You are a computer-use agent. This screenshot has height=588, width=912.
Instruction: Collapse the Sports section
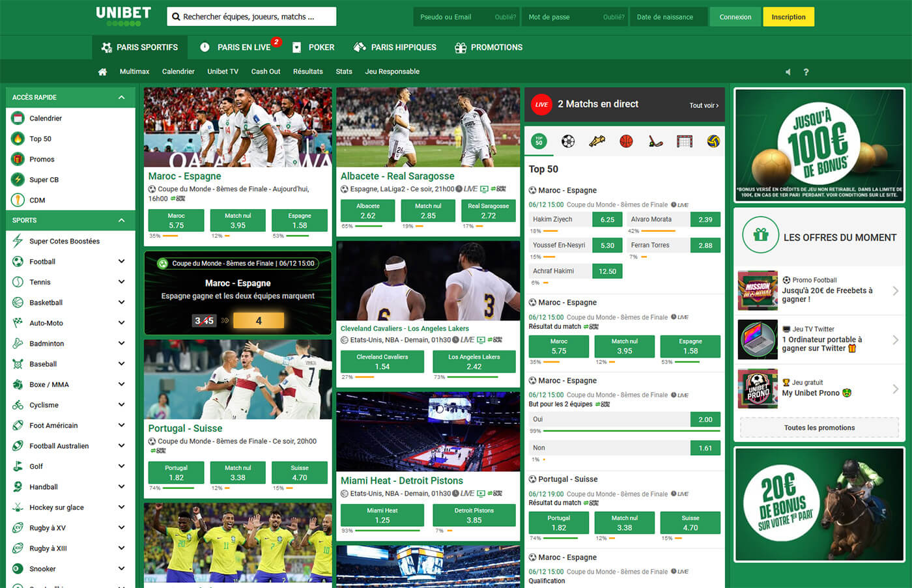121,220
